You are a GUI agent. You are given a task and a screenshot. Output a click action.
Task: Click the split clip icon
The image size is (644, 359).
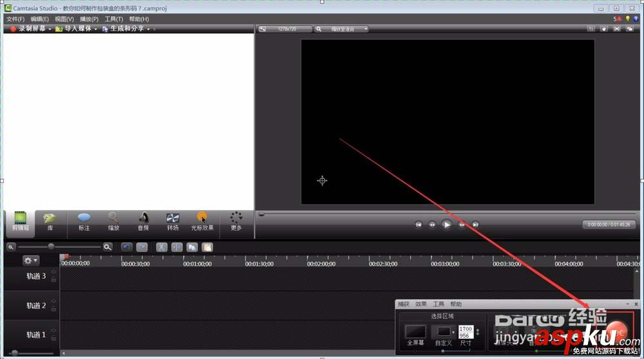tap(176, 247)
